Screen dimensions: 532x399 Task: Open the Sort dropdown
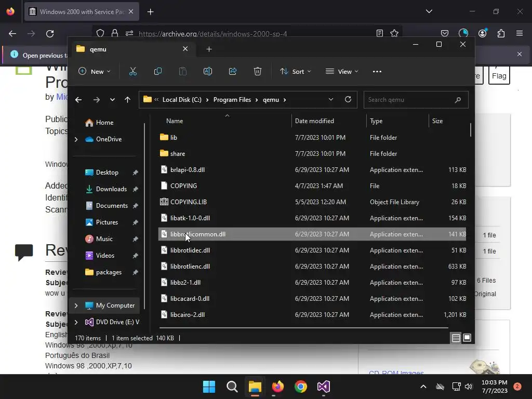[295, 72]
